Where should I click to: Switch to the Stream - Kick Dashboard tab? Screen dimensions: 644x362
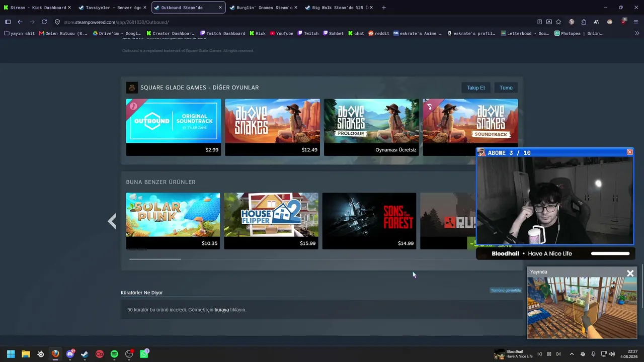tap(37, 8)
